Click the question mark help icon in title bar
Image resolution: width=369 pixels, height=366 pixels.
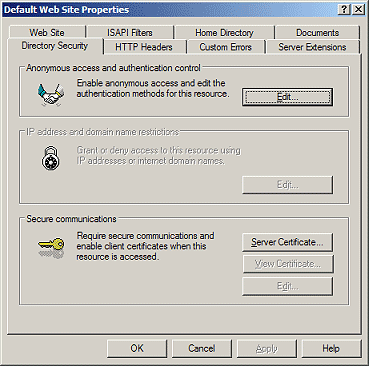point(344,9)
